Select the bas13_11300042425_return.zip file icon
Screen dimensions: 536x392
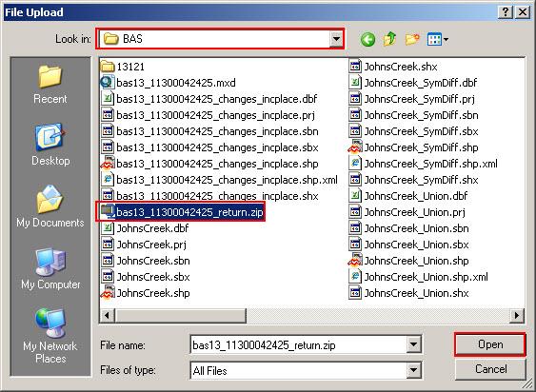[108, 212]
